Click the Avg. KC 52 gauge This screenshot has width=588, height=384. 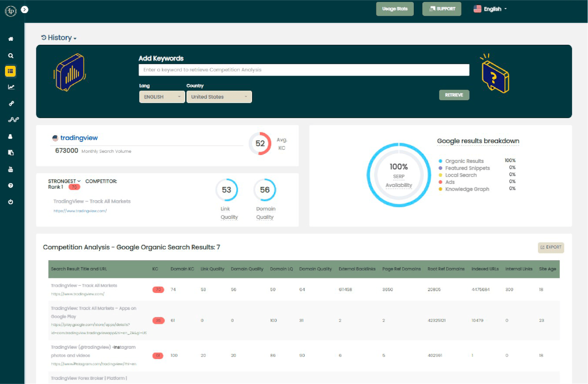[260, 144]
